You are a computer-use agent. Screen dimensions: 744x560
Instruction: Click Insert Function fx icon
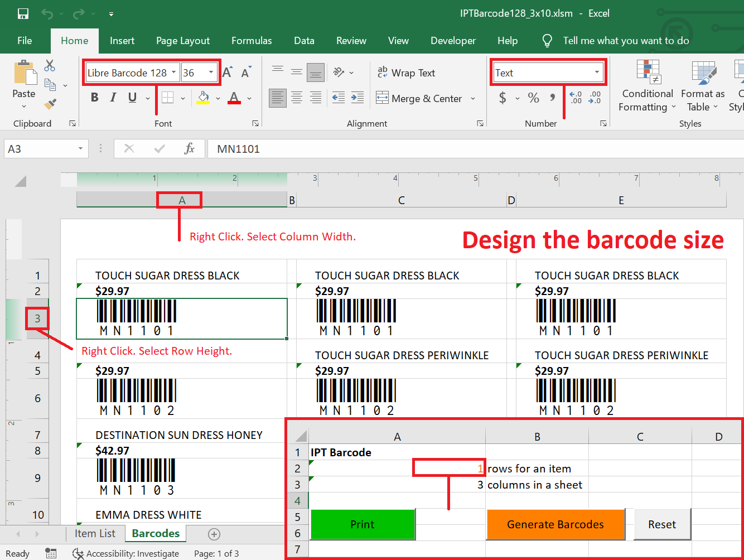190,148
